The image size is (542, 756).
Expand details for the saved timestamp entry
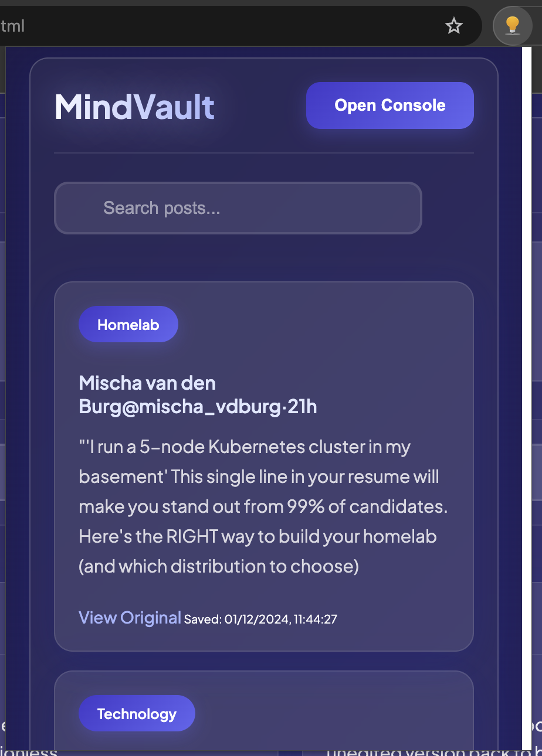pyautogui.click(x=260, y=619)
